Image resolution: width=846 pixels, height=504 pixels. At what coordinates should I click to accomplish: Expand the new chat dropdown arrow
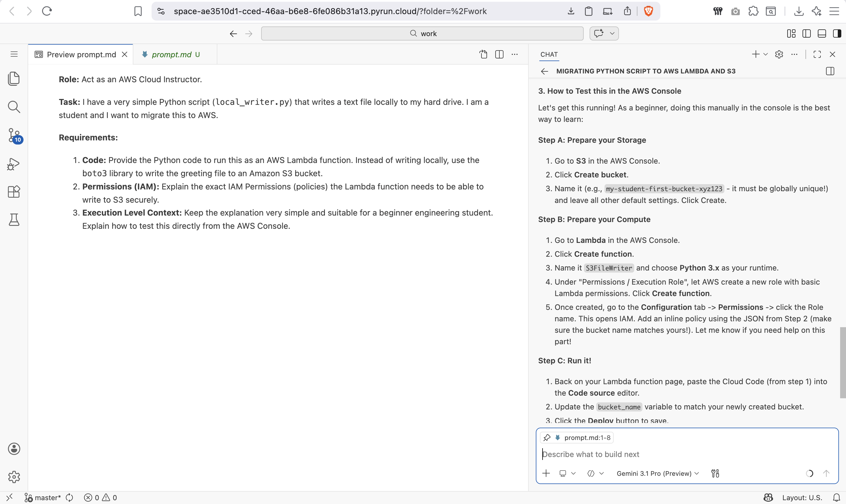[x=766, y=54]
